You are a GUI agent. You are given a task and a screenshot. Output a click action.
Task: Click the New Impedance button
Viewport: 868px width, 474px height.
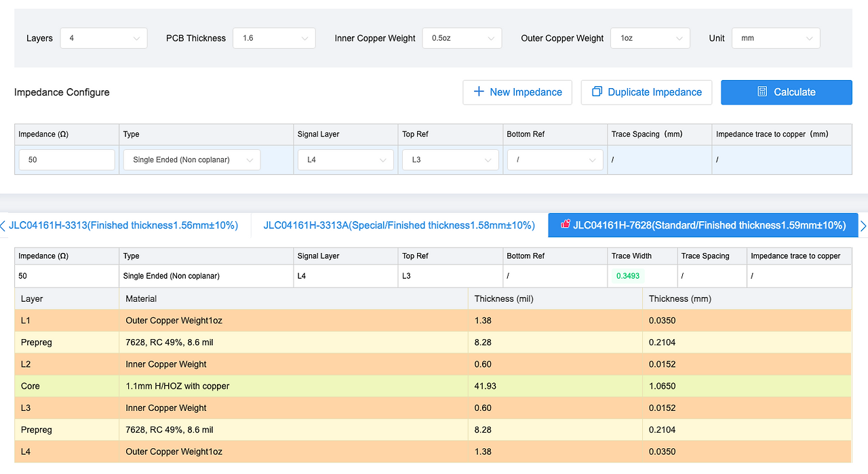pyautogui.click(x=517, y=92)
